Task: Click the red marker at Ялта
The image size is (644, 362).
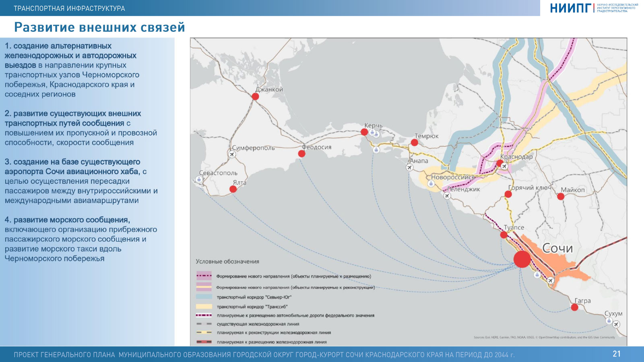Action: click(233, 189)
